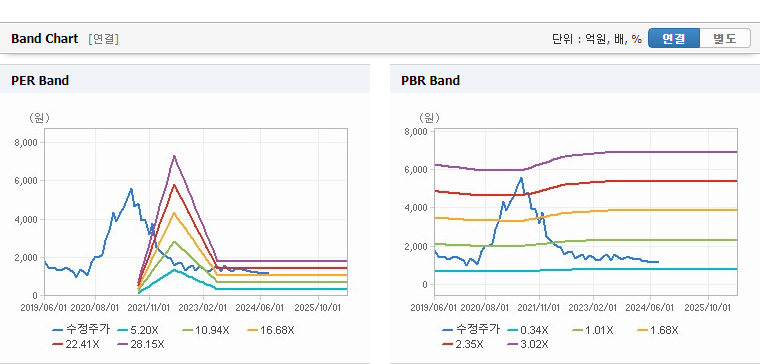Toggle 0.34X legend in PBR Band

point(527,330)
